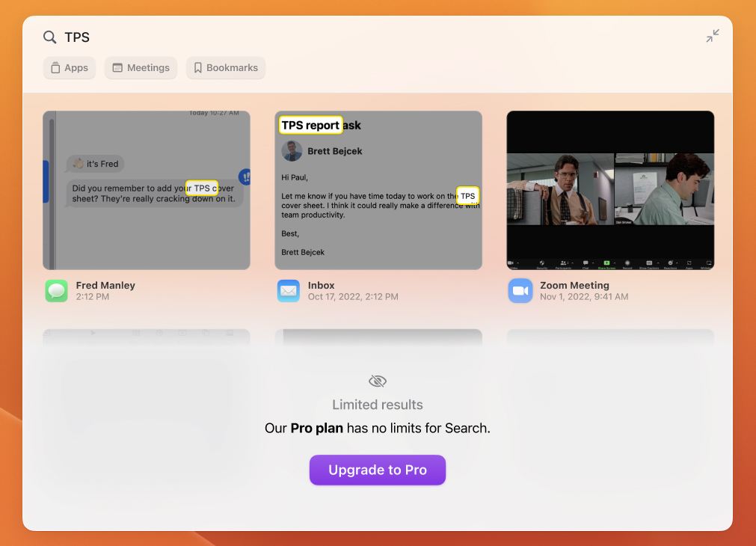Collapse the search window using the arrows icon

[x=713, y=36]
